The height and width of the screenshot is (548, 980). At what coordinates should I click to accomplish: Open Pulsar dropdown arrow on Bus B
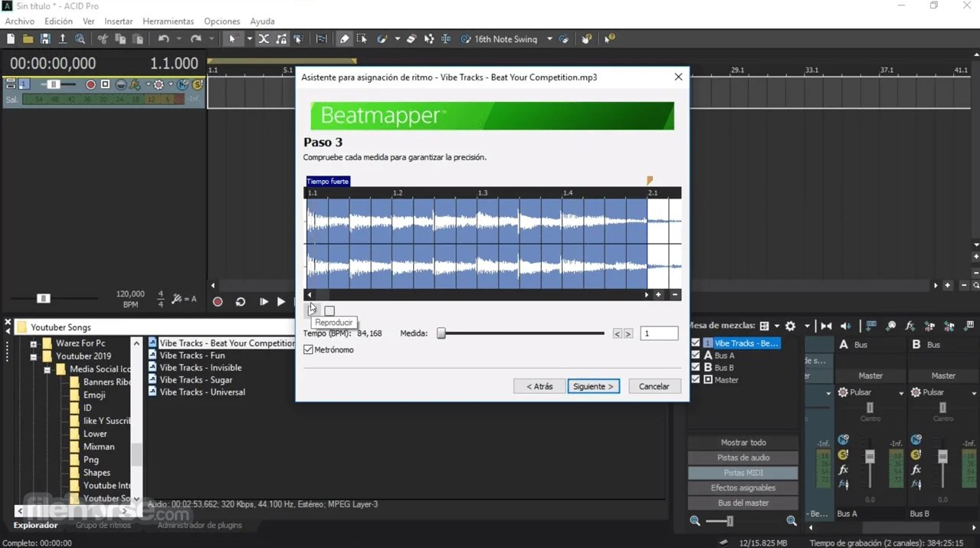(973, 392)
